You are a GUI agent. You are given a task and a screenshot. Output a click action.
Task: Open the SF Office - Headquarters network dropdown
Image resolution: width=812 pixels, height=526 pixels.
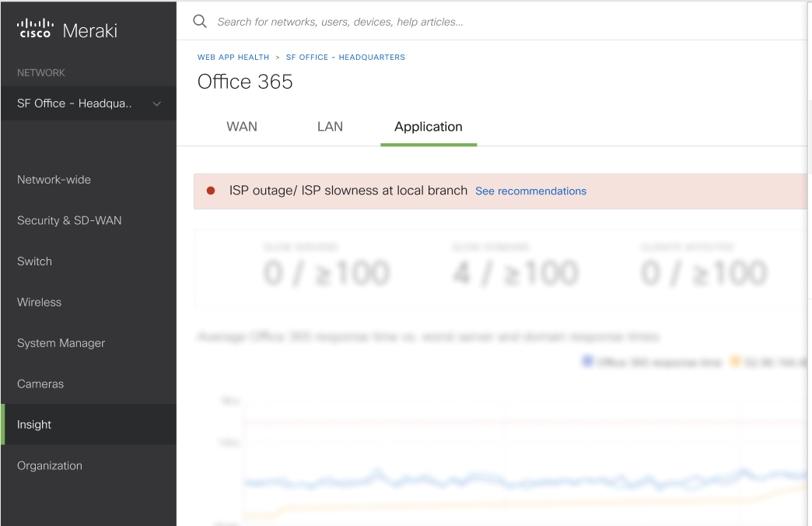point(89,103)
